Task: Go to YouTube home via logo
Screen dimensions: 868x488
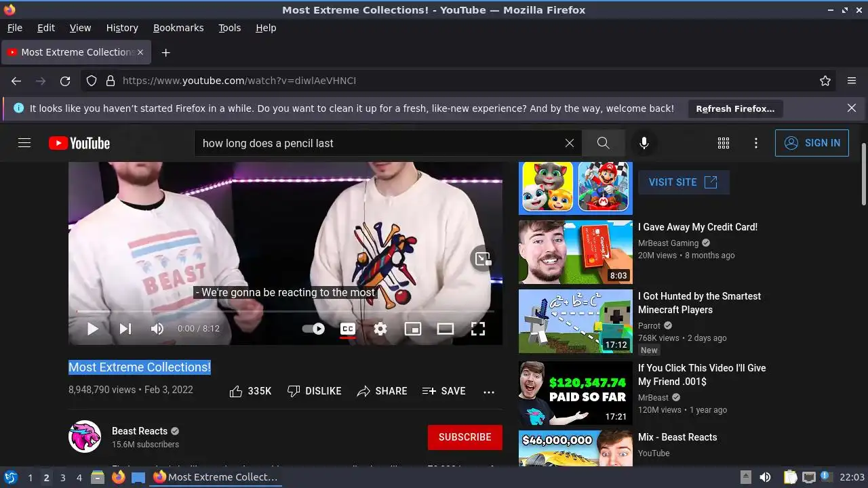Action: click(79, 143)
